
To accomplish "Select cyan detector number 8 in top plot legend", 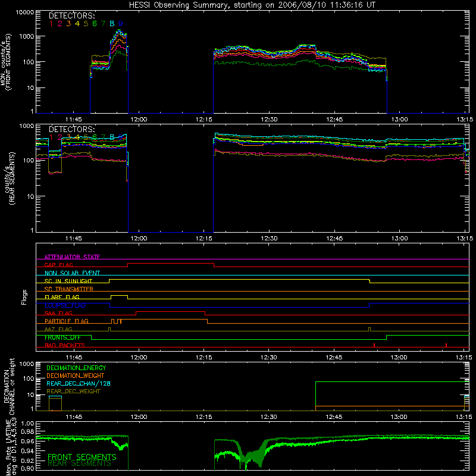I will [112, 23].
